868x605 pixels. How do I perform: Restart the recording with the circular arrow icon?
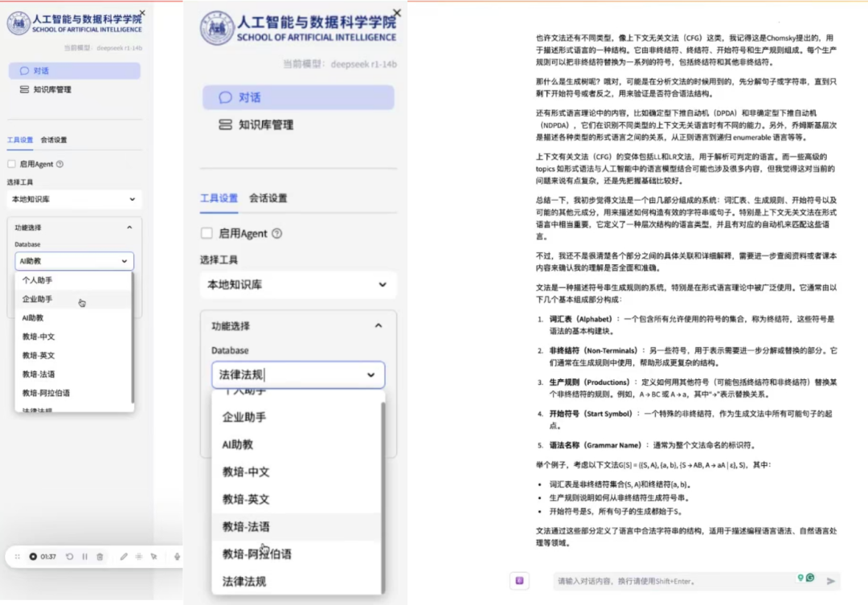tap(70, 556)
